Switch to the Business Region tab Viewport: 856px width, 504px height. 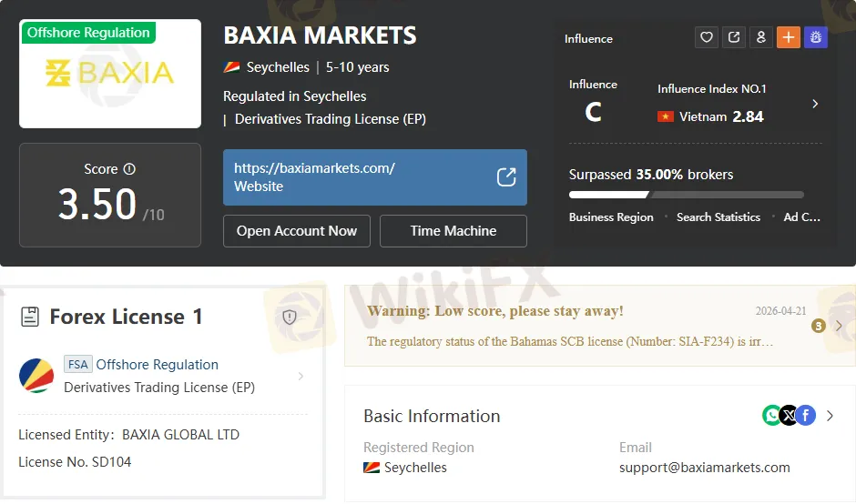click(x=611, y=217)
